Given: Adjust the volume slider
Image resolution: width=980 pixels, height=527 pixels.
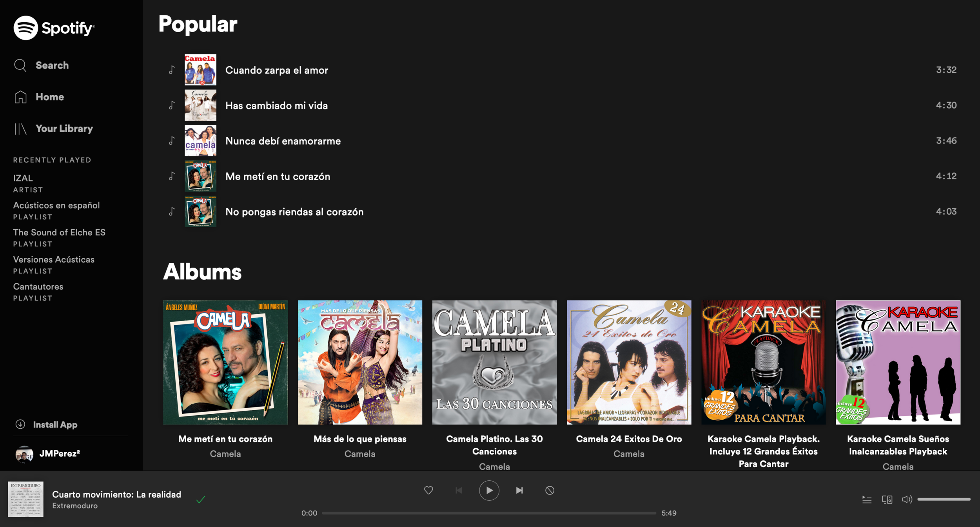Looking at the screenshot, I should [x=944, y=499].
